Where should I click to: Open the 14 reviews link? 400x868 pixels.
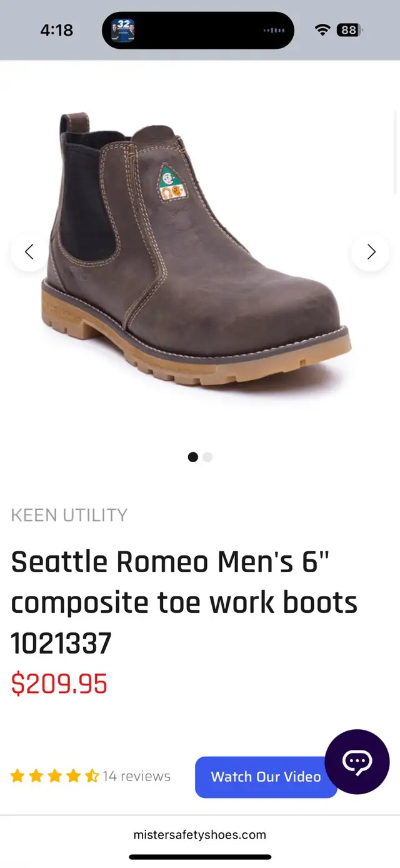[137, 776]
